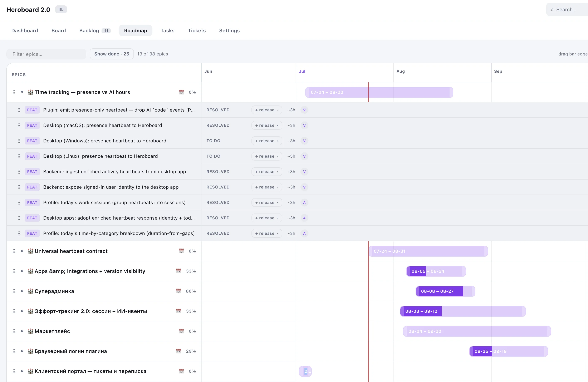
Task: Expand Маркетплейс epic
Action: pos(22,331)
